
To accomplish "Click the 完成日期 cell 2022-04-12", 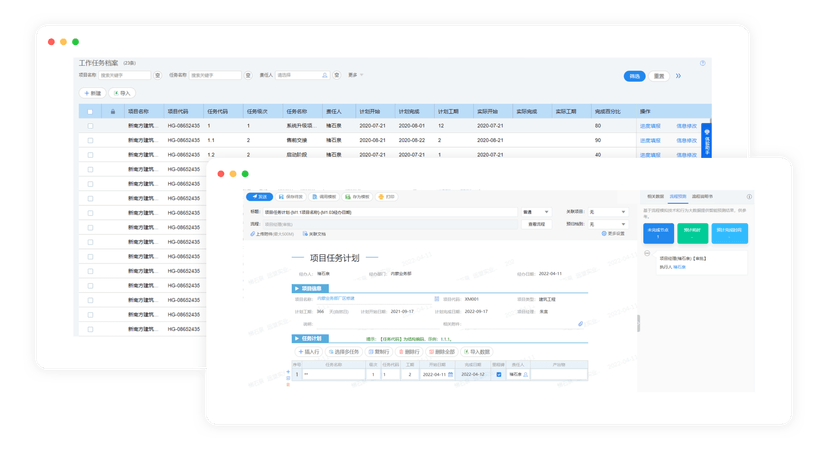I will tap(473, 374).
